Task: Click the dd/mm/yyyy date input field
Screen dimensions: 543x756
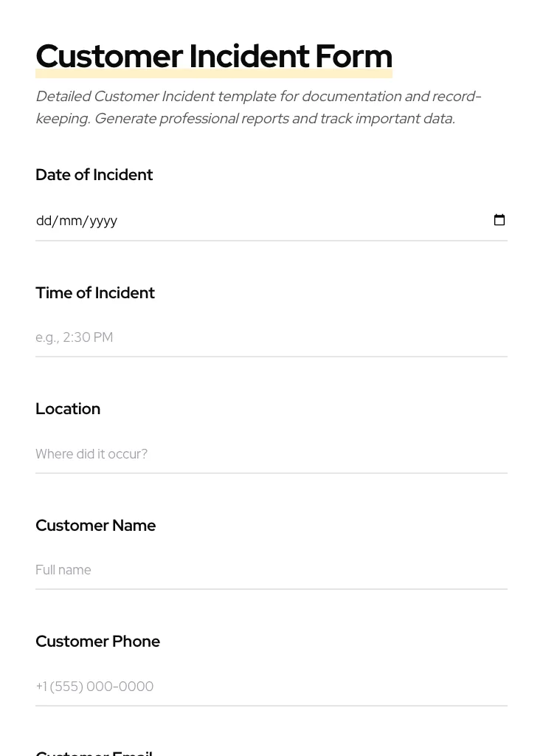Action: click(x=221, y=220)
